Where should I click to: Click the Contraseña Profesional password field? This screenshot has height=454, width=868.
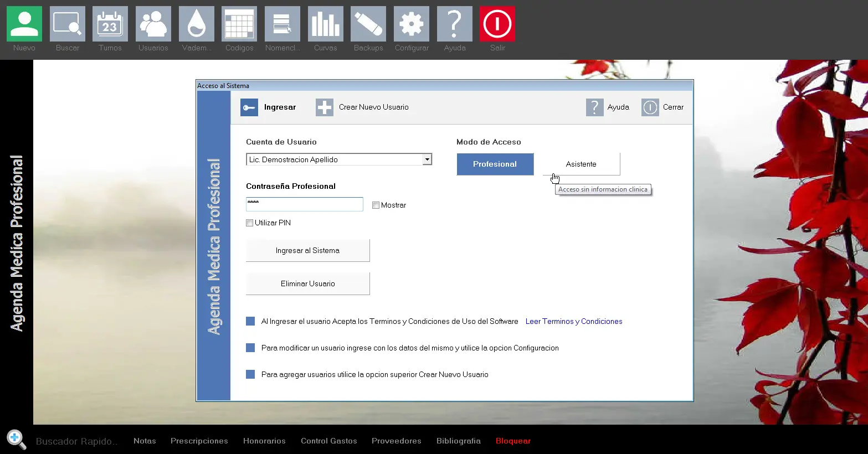point(305,204)
